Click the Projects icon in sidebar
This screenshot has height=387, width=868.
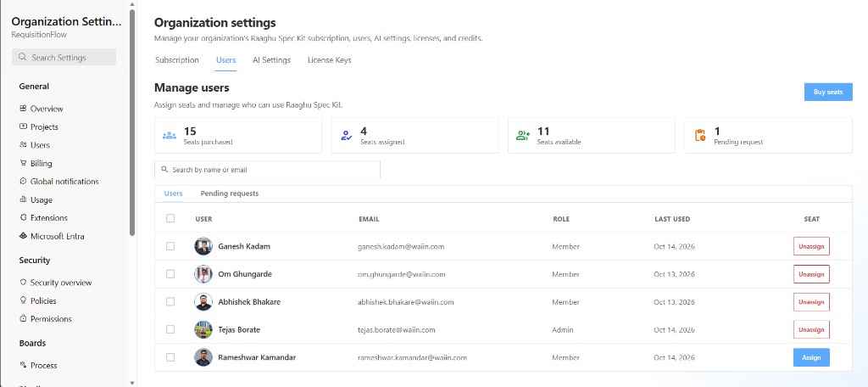23,126
